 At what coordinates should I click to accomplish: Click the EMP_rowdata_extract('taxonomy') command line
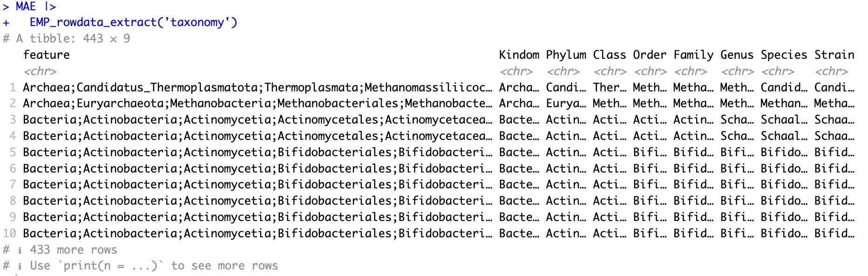click(x=133, y=22)
